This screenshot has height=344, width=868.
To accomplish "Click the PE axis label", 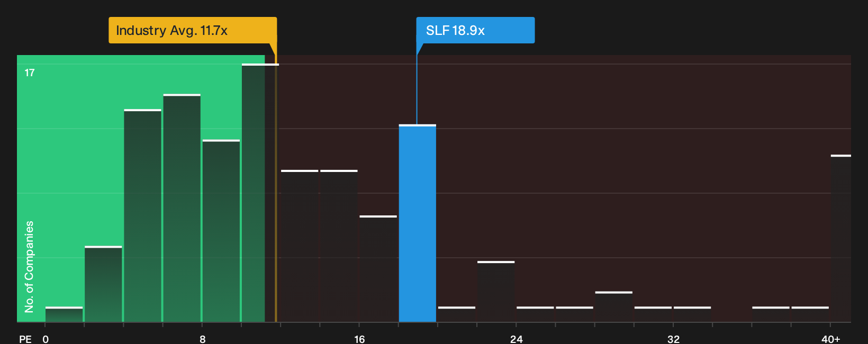I will click(x=25, y=339).
